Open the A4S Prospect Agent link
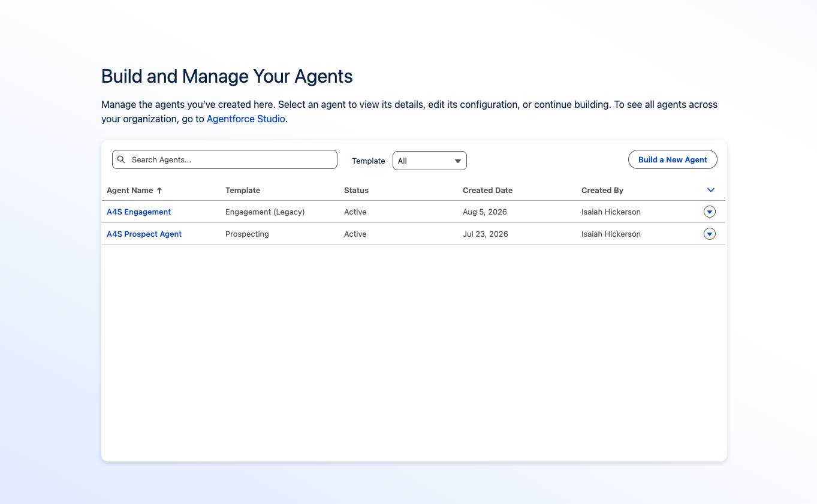This screenshot has width=817, height=504. [x=144, y=234]
